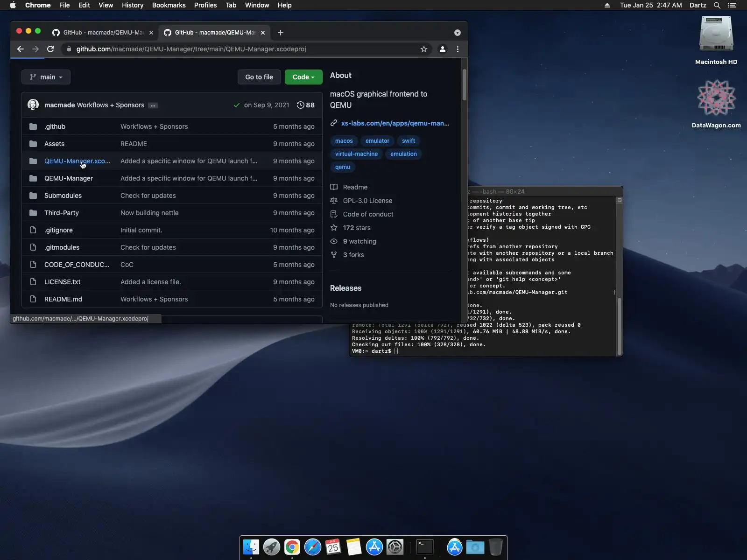This screenshot has width=747, height=560.
Task: Expand commit message ellipsis button
Action: (153, 105)
